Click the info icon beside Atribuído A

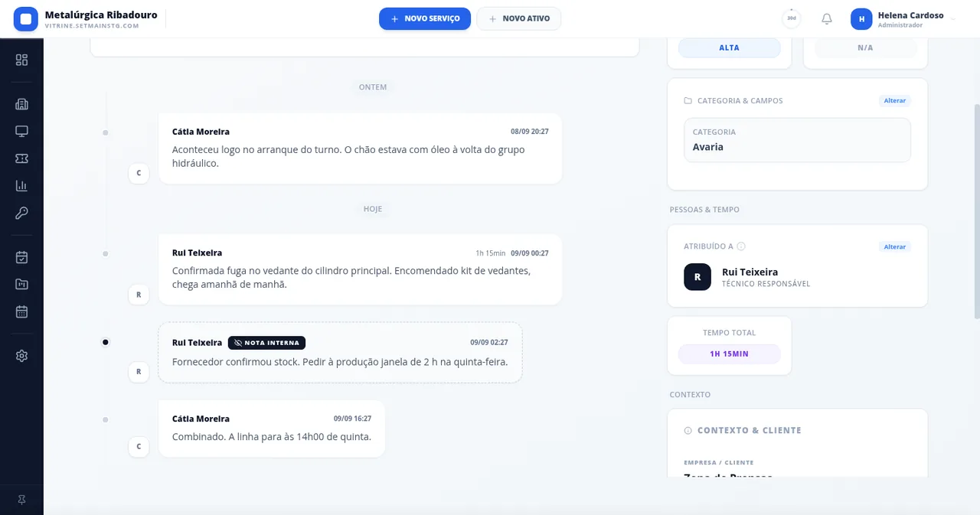pos(741,246)
